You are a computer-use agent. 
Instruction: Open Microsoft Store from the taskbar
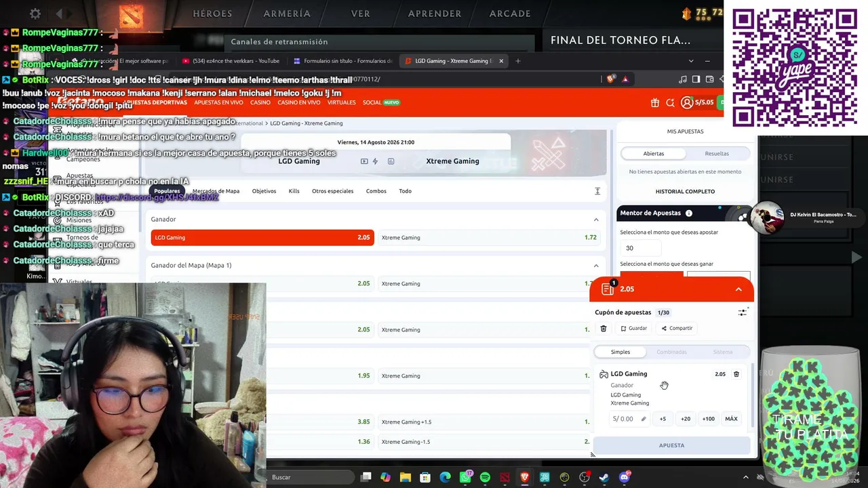(x=425, y=477)
